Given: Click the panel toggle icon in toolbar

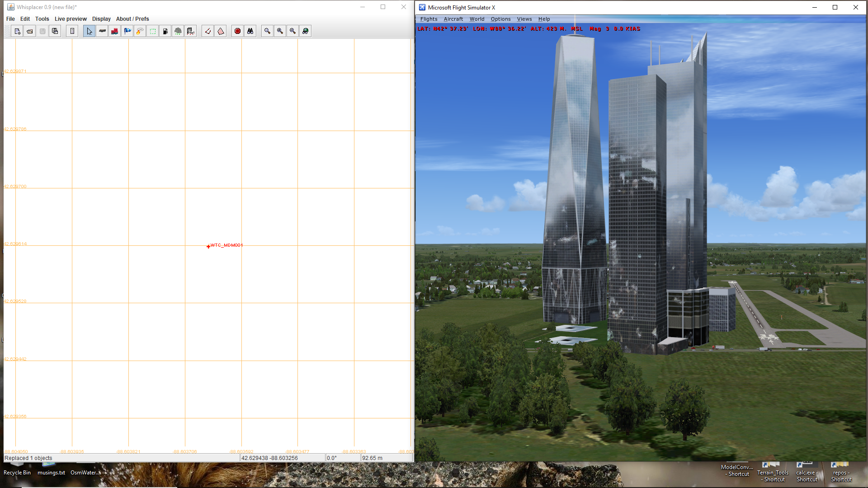Looking at the screenshot, I should (x=72, y=31).
